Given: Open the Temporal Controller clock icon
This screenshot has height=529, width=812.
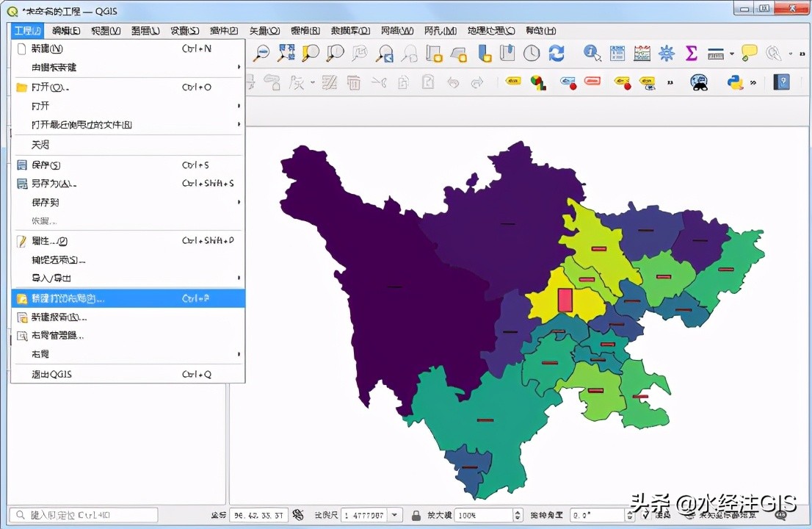Looking at the screenshot, I should point(532,54).
